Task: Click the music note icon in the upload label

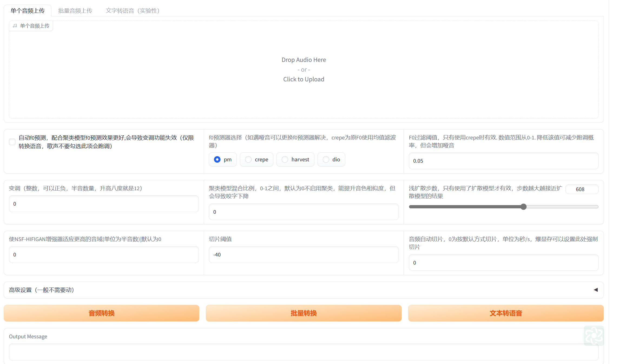Action: 15,26
